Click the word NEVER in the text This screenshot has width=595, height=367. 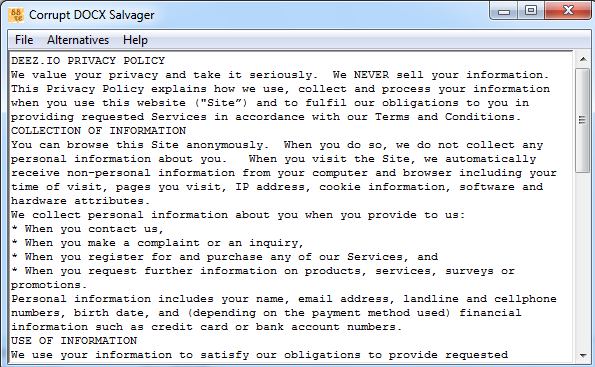coord(371,75)
